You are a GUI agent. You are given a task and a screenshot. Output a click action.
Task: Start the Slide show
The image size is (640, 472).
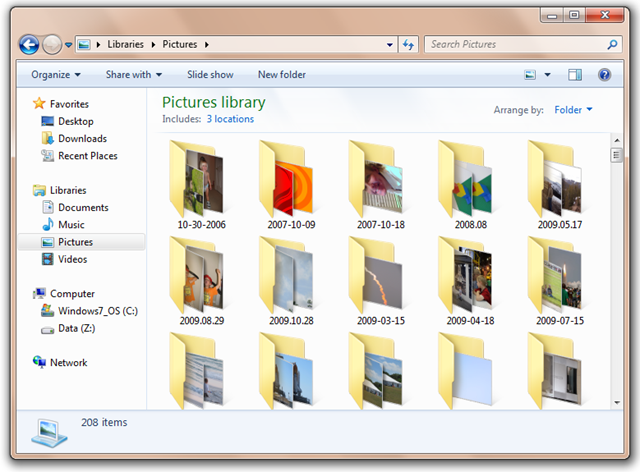pos(210,75)
